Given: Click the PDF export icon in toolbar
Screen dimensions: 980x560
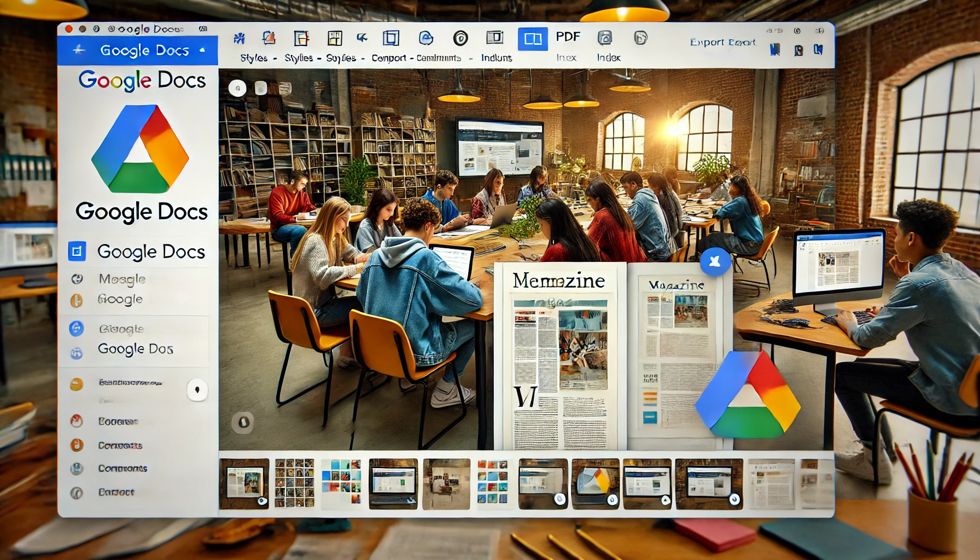Looking at the screenshot, I should point(568,37).
